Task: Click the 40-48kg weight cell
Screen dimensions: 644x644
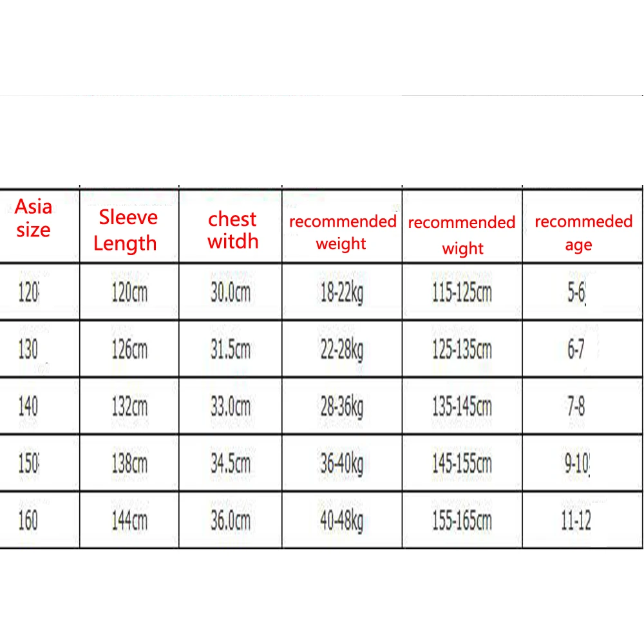Action: (x=342, y=520)
